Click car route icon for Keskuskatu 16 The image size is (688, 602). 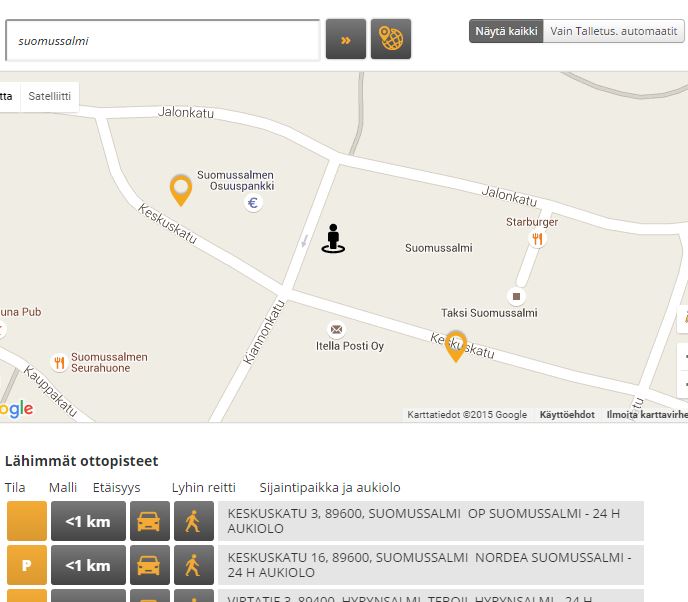[x=149, y=565]
